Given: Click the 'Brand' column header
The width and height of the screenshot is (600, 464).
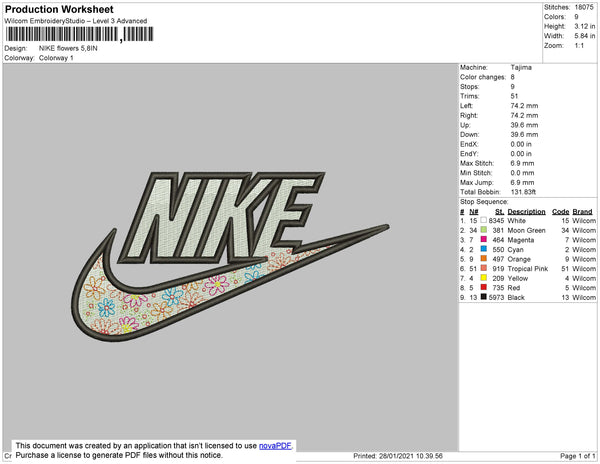Looking at the screenshot, I should pos(582,212).
